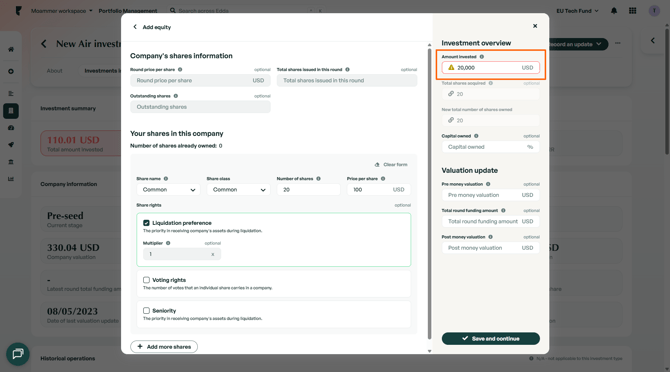
Task: Open the Share class dropdown
Action: click(x=238, y=190)
